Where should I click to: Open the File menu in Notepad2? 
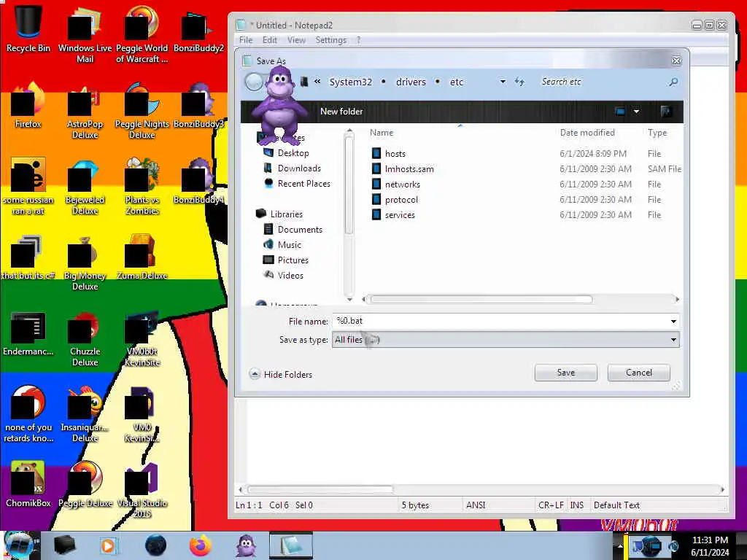pos(246,40)
